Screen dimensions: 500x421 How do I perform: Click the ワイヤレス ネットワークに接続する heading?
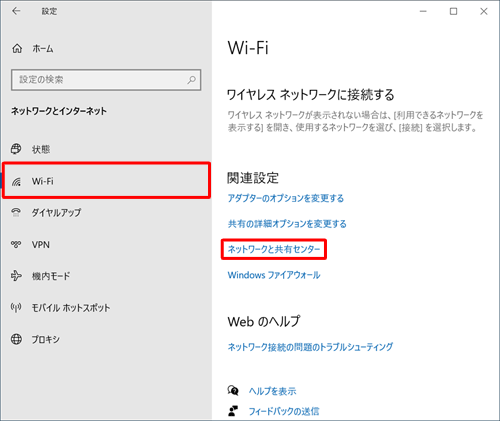(x=310, y=95)
